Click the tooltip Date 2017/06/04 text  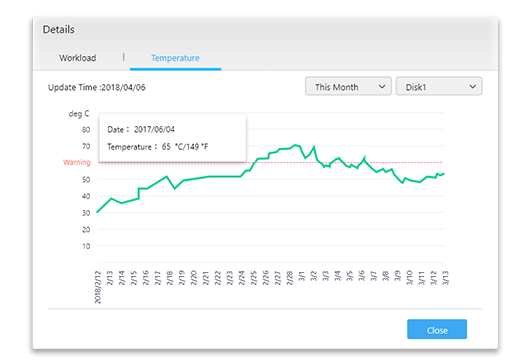coord(141,129)
